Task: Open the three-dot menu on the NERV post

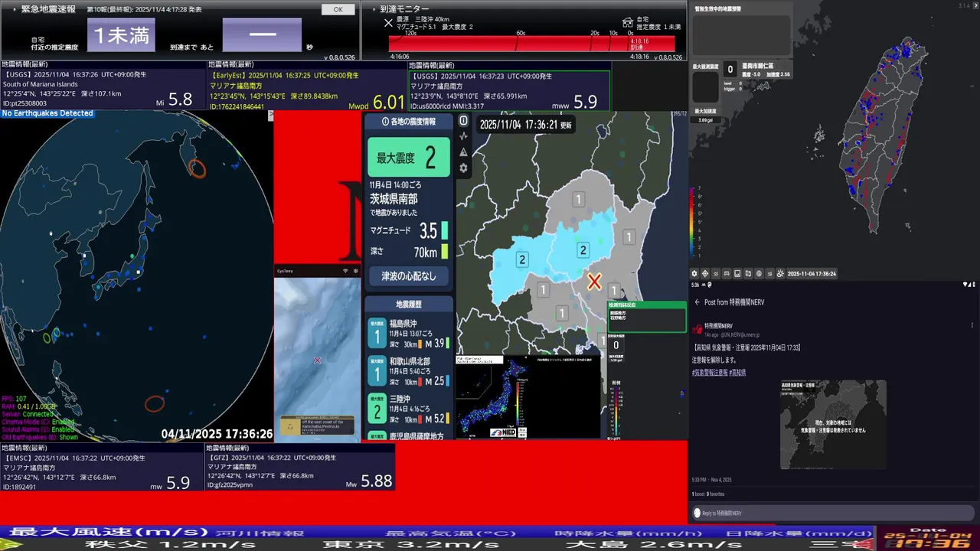Action: (x=973, y=327)
